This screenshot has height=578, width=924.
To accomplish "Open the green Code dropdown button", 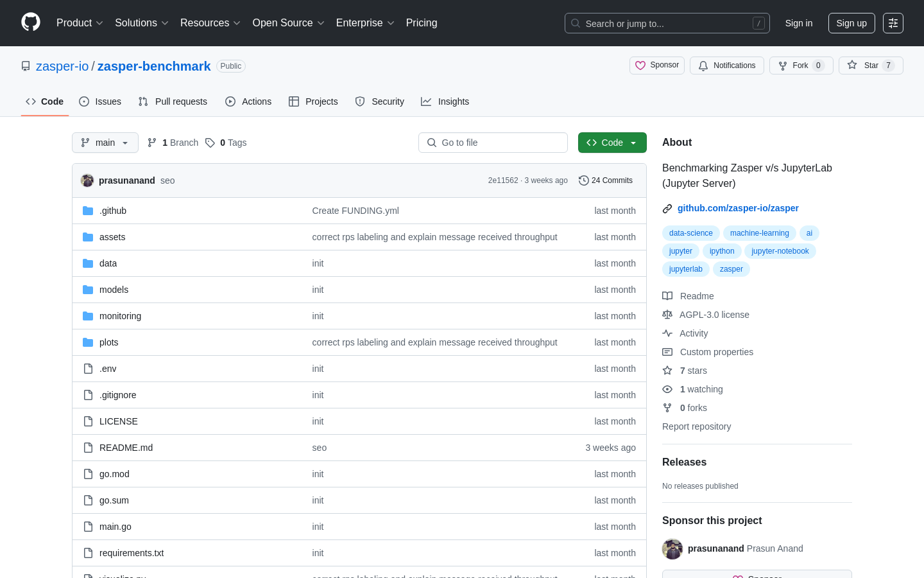I will tap(612, 143).
